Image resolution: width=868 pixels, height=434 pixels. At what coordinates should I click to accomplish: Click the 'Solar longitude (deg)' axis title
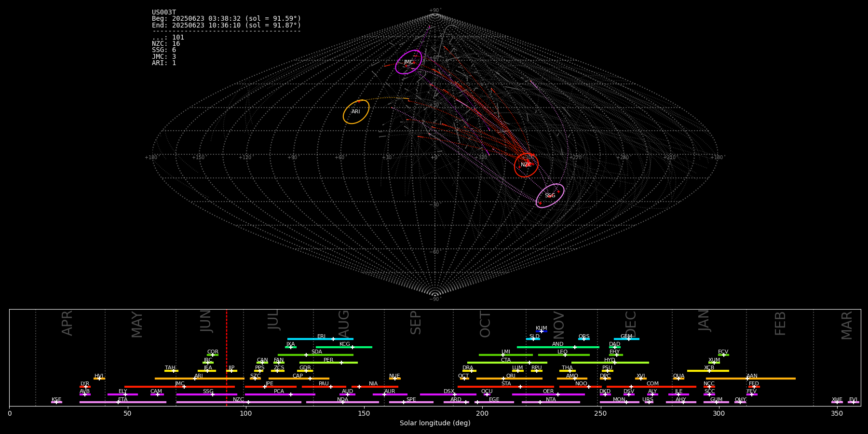click(x=435, y=423)
